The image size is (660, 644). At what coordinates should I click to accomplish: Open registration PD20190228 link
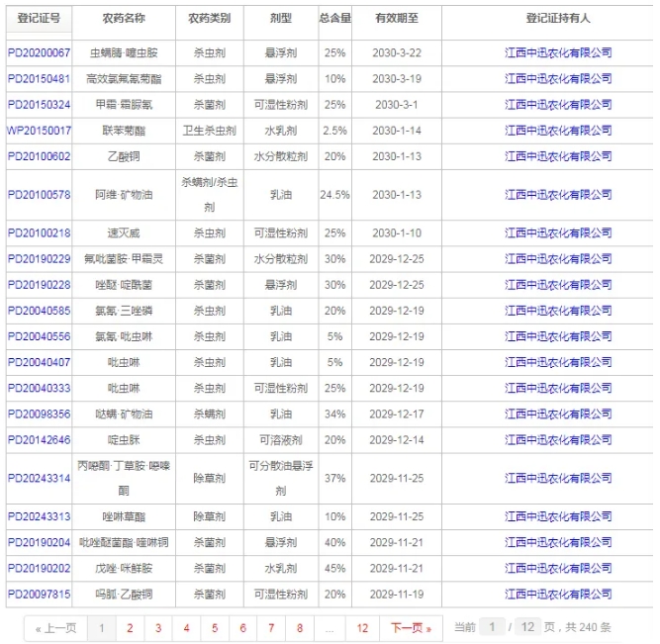point(40,285)
